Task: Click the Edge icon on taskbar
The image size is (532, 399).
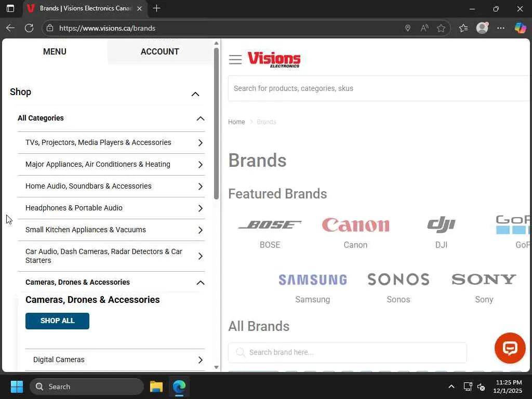Action: click(179, 387)
